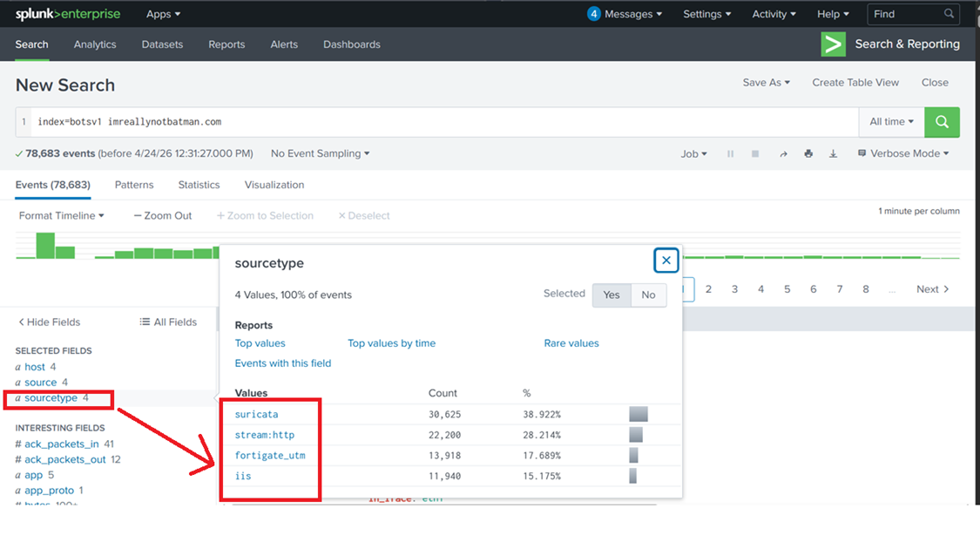Click the pause job icon
980x556 pixels.
(730, 154)
